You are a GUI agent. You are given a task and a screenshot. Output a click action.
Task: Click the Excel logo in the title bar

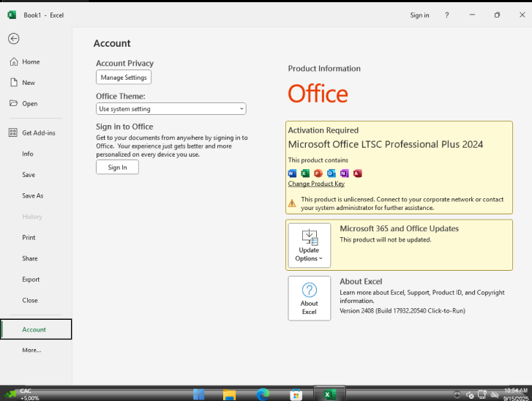[12, 15]
